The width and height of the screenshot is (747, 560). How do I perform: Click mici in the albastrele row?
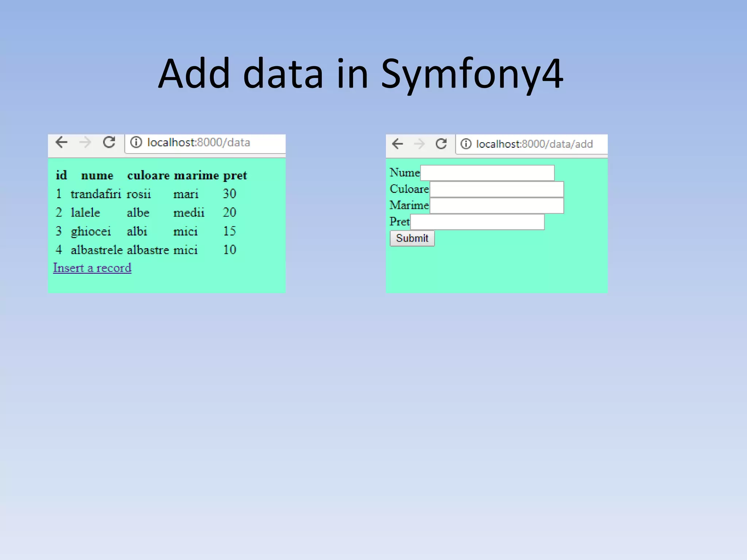(185, 250)
